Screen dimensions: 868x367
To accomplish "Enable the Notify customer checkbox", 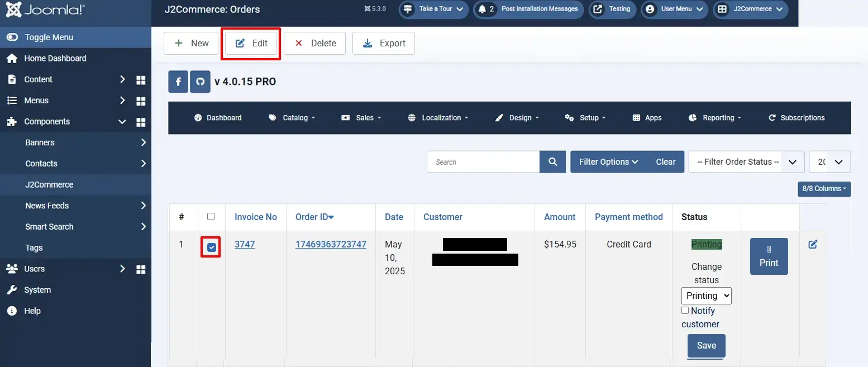I will coord(685,311).
